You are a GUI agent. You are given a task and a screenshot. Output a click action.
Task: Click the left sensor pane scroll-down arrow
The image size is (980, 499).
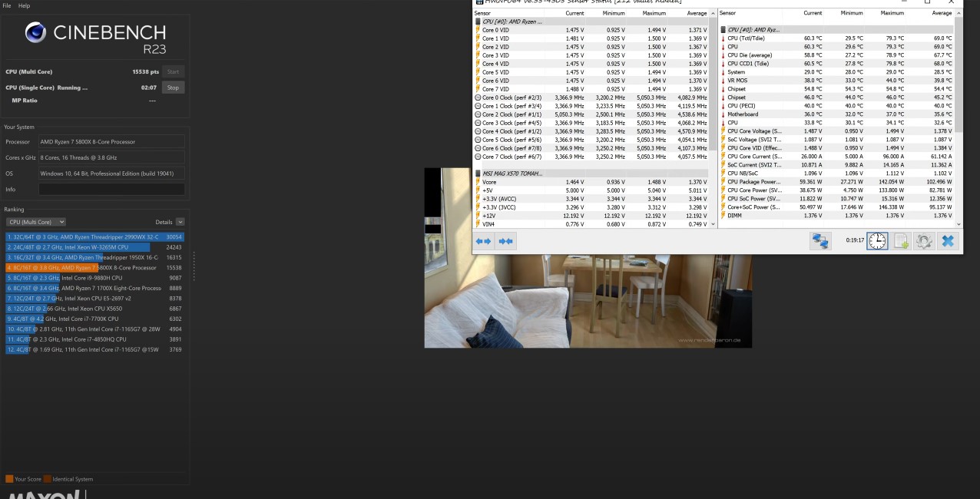pyautogui.click(x=712, y=224)
